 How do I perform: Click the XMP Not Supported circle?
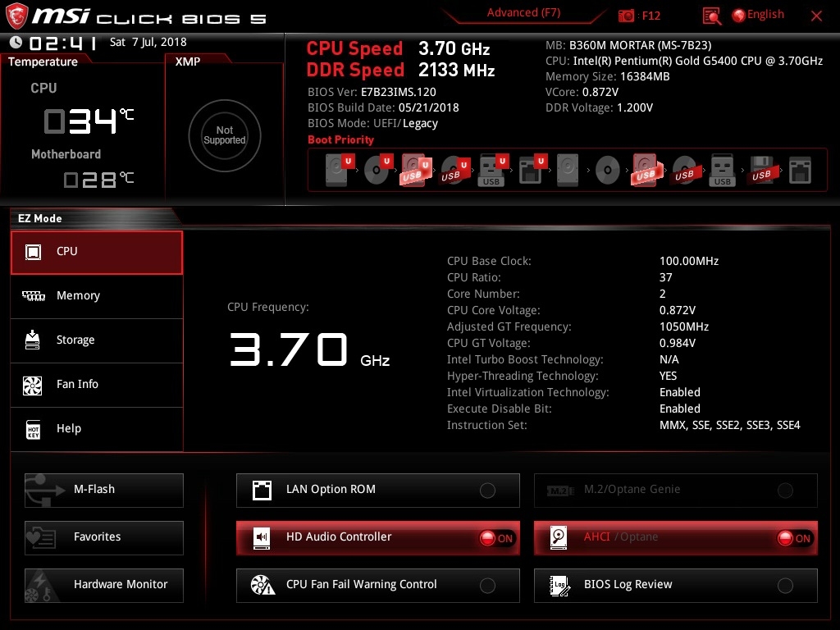pos(224,135)
